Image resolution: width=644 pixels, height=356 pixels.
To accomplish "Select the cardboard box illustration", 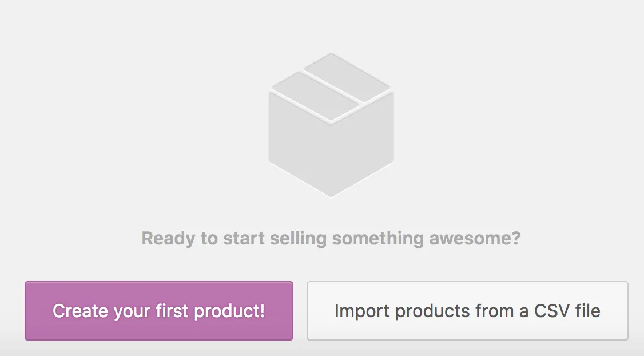I will (331, 125).
